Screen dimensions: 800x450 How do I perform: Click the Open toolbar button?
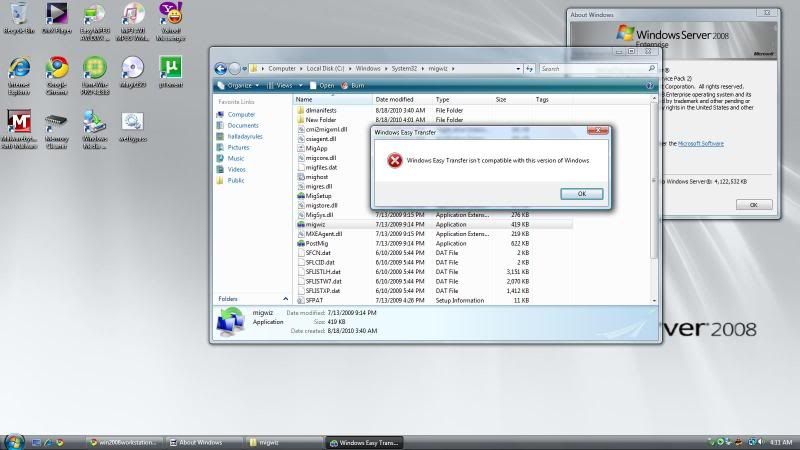322,86
